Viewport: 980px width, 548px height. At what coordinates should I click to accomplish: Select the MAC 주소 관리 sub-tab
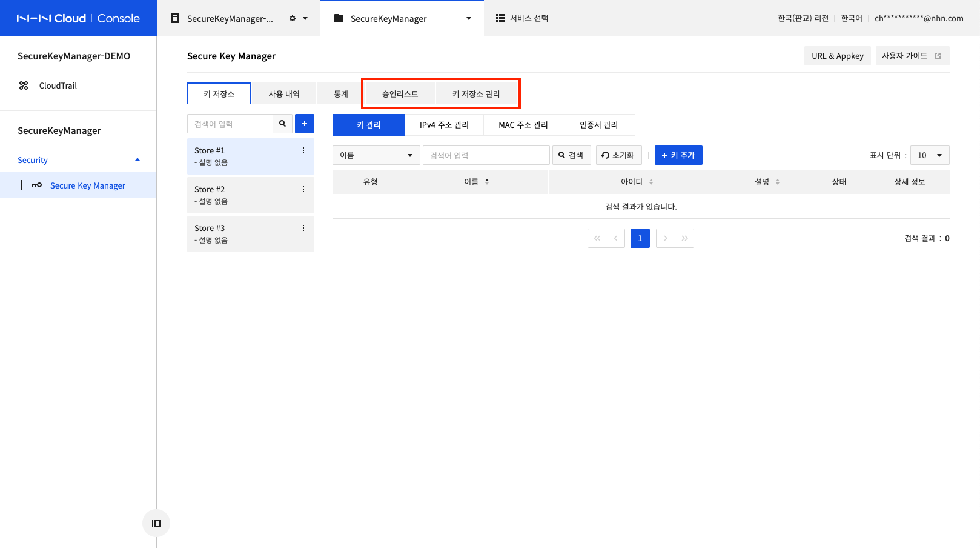point(523,125)
